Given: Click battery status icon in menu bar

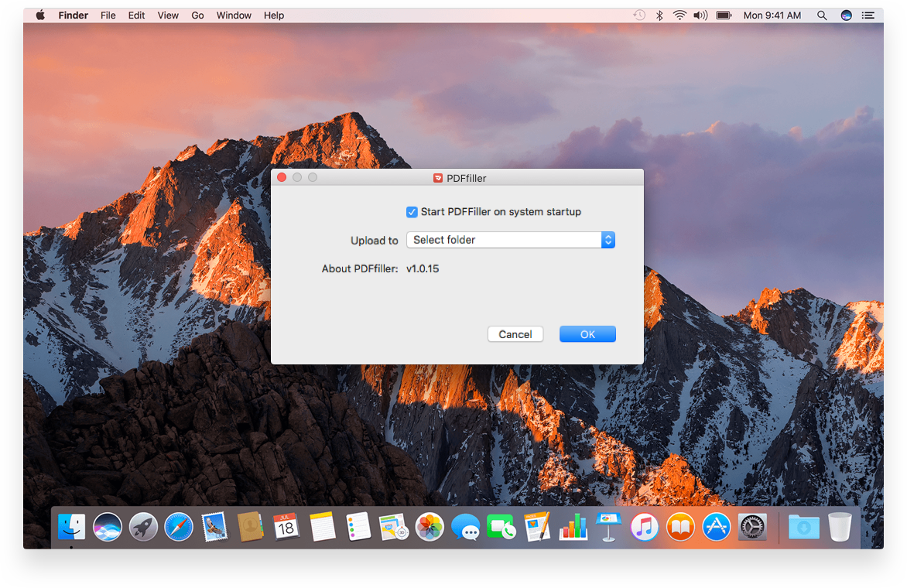Looking at the screenshot, I should 724,15.
